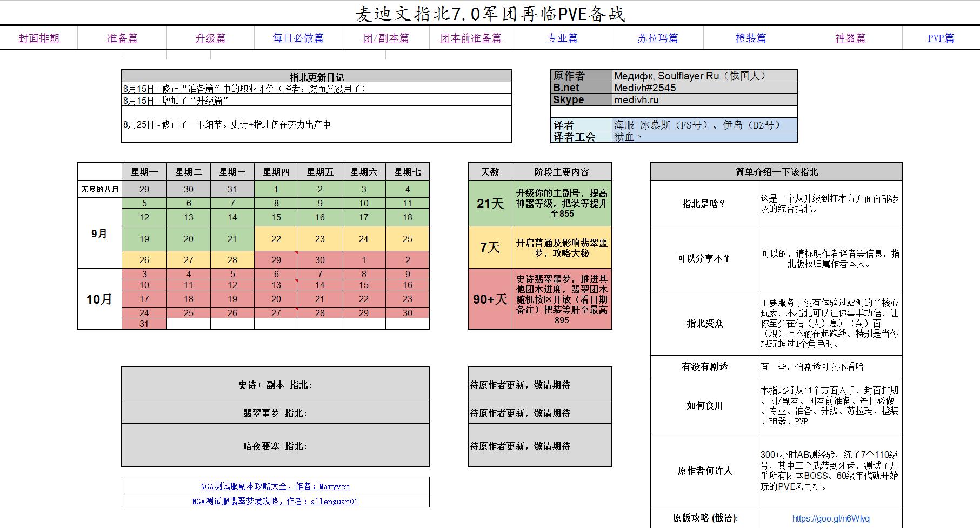This screenshot has height=528, width=980.
Task: Select September 29 in the calendar
Action: pos(276,259)
